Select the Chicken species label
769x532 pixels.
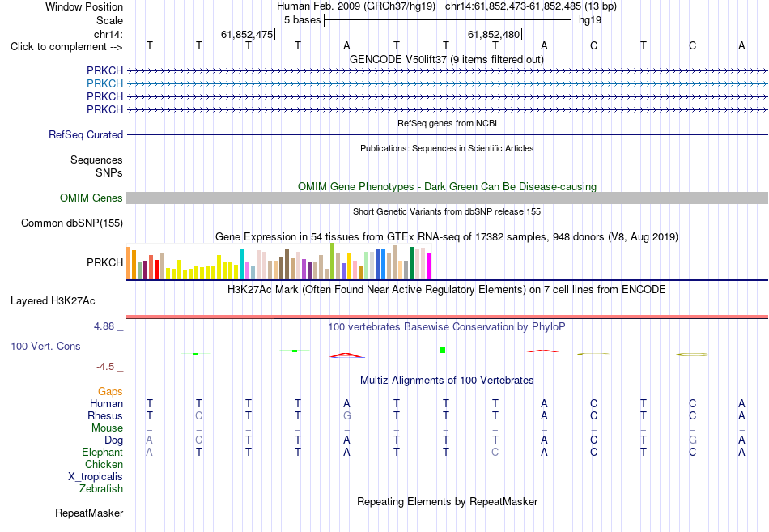pyautogui.click(x=104, y=464)
